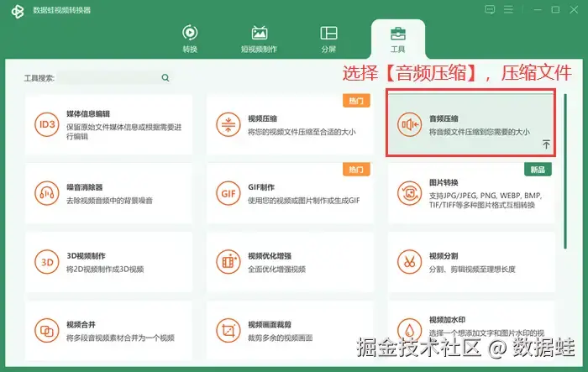The image size is (588, 372).
Task: Open 3D视频制作 tool title
Action: (86, 256)
